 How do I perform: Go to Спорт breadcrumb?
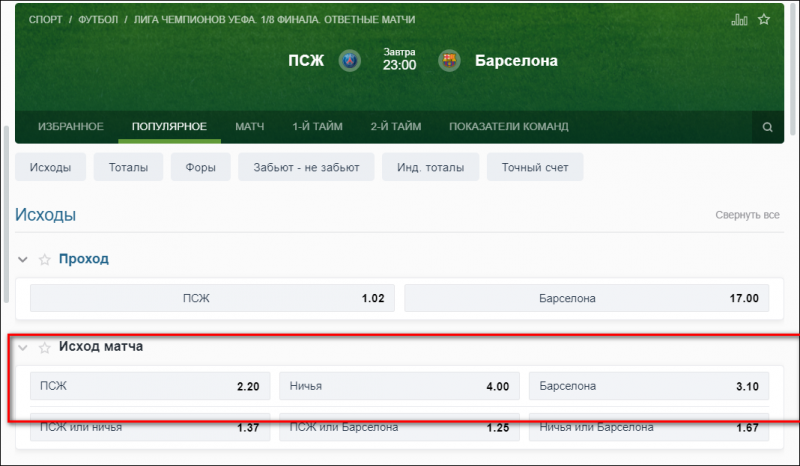pyautogui.click(x=45, y=19)
